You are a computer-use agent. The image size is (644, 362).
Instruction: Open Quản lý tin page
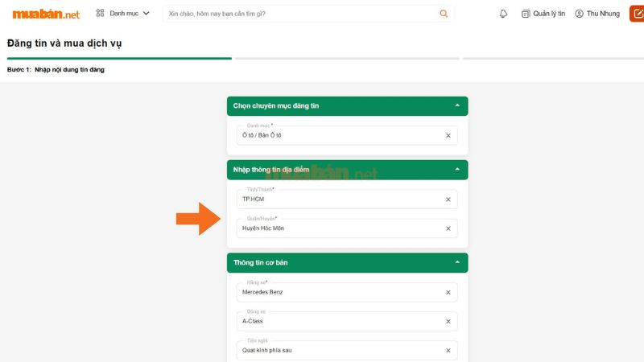click(543, 14)
